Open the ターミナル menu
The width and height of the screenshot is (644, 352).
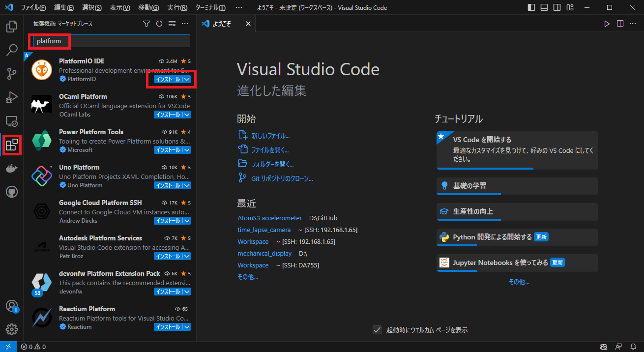click(210, 8)
